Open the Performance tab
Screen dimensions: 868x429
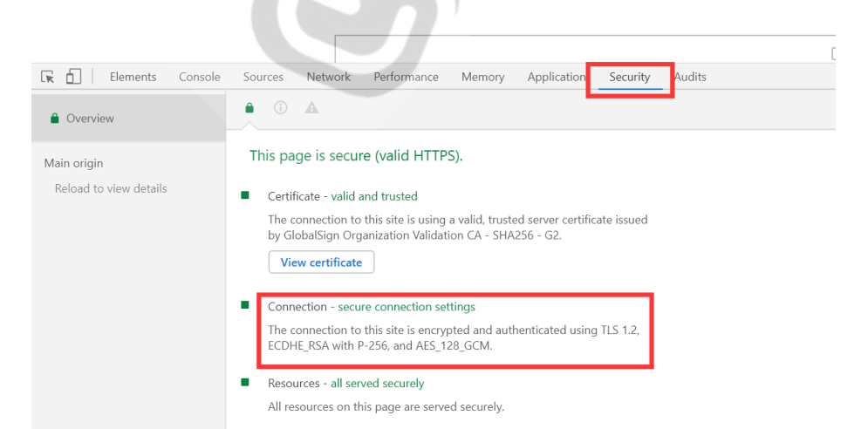tap(406, 77)
